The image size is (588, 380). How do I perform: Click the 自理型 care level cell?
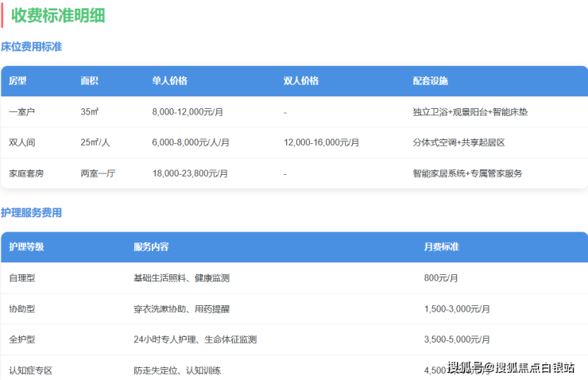coord(21,278)
